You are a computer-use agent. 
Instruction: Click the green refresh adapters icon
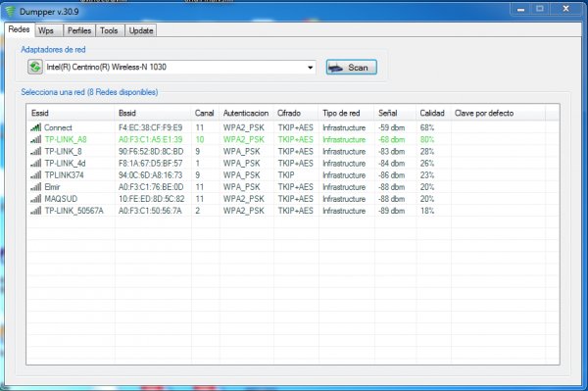pos(35,68)
